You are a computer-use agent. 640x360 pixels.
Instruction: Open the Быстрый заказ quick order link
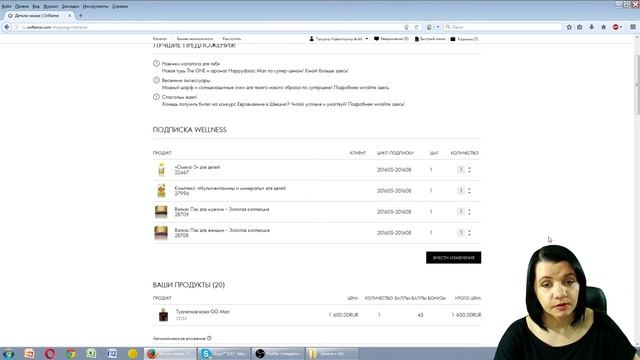tap(430, 39)
